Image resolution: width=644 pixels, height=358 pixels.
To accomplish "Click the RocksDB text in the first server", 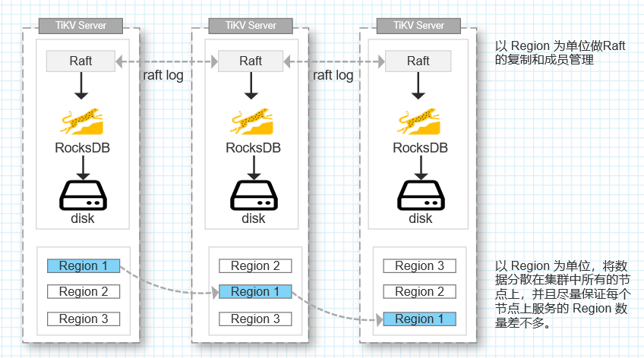I will pyautogui.click(x=83, y=148).
